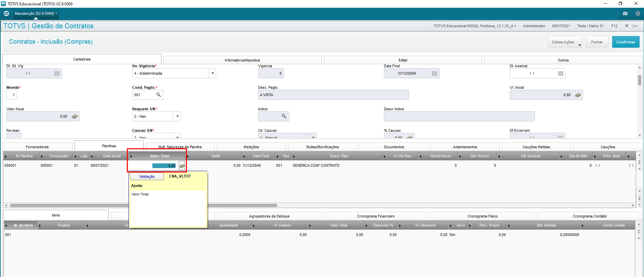Expand Outras Ações menu
The image size is (644, 277).
(565, 42)
